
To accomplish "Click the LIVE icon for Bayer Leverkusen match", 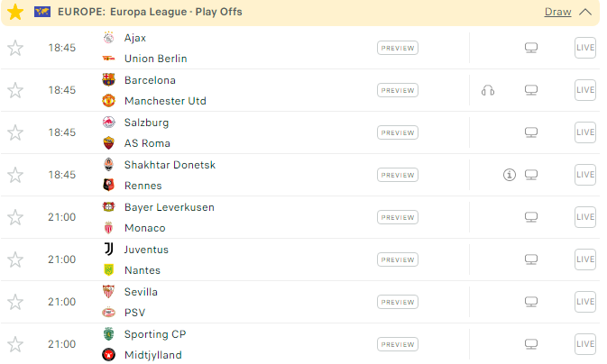I will (585, 217).
